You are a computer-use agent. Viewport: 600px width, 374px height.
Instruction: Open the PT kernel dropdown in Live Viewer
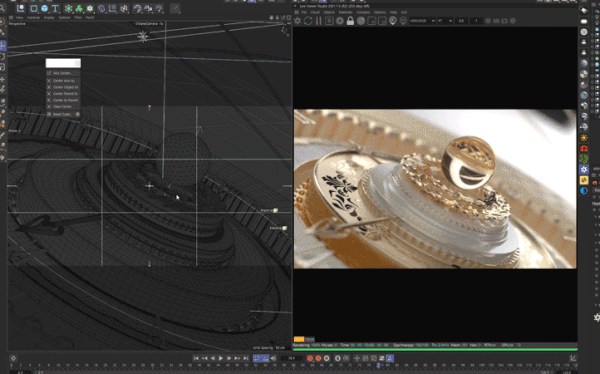[x=445, y=21]
